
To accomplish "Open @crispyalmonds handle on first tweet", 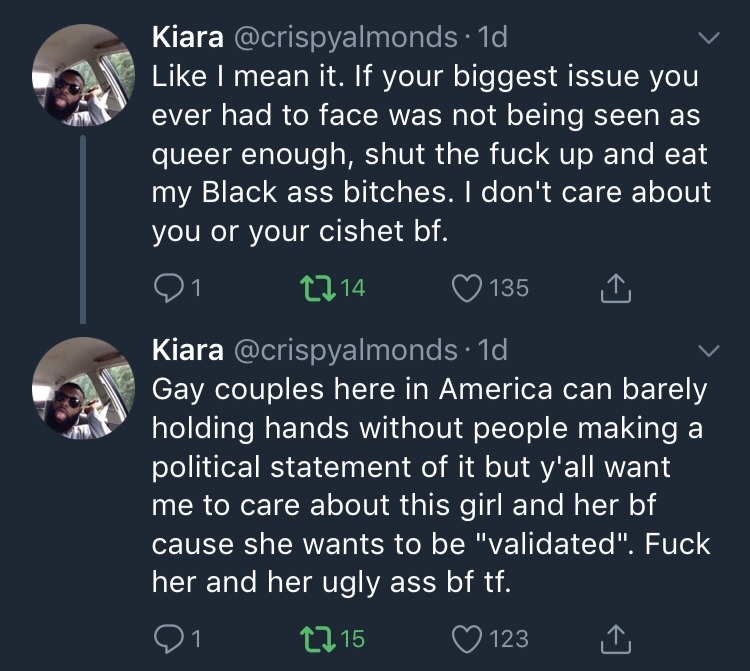I will [346, 38].
